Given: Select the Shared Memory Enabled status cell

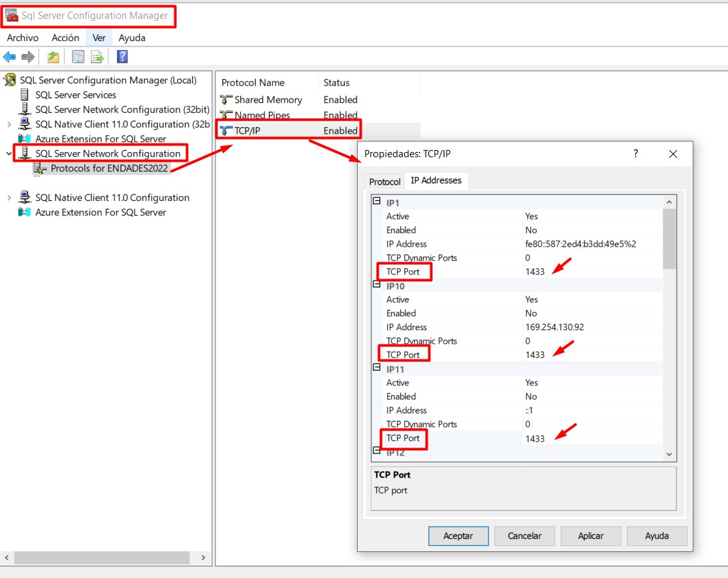Looking at the screenshot, I should [340, 100].
